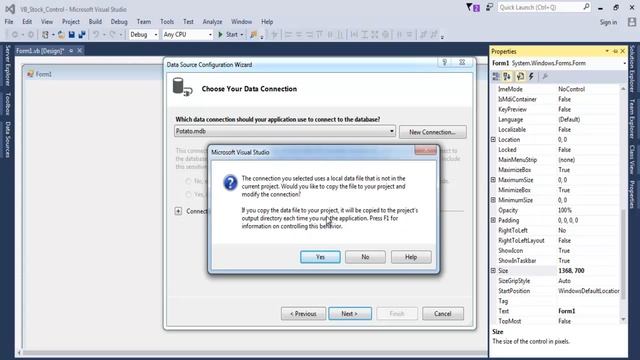Open the Toolbox side tab
Viewport: 640px width, 360px height.
7,104
